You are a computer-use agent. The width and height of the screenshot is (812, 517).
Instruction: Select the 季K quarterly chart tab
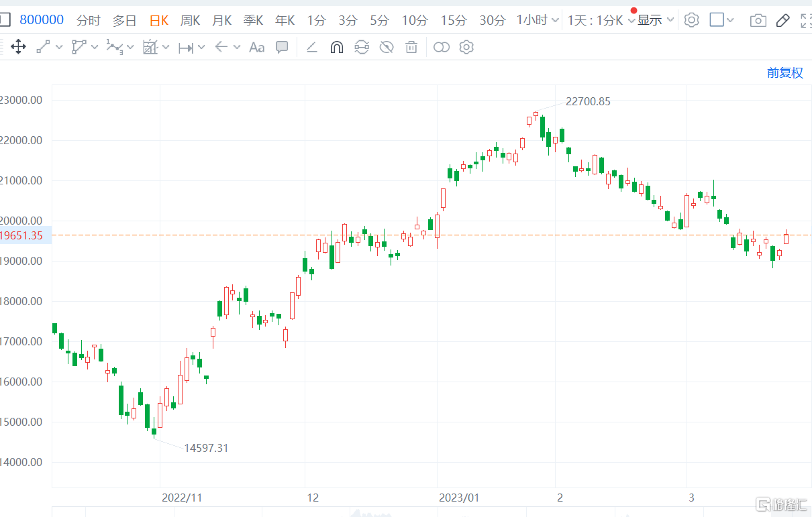coord(253,20)
